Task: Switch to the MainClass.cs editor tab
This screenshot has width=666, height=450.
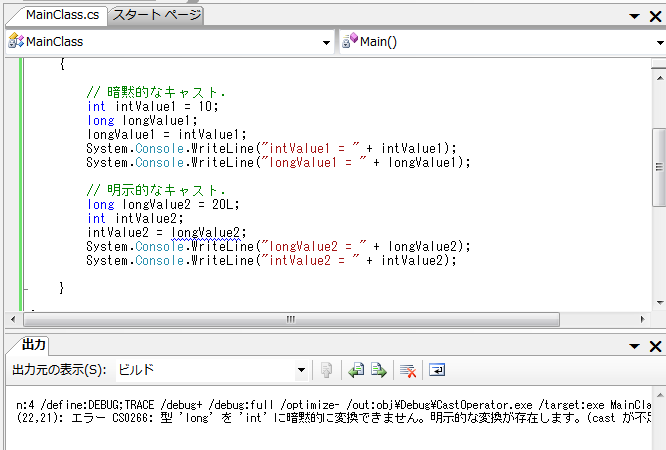Action: [x=62, y=15]
